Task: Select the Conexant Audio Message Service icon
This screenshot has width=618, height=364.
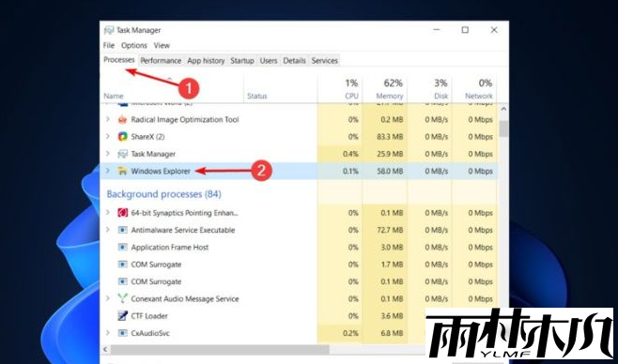Action: click(x=123, y=298)
